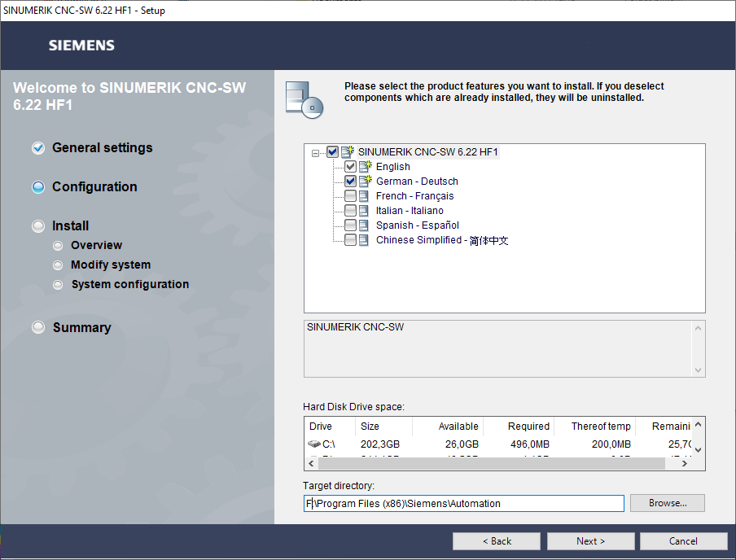Click into the Target directory text field
This screenshot has width=736, height=560.
click(463, 503)
